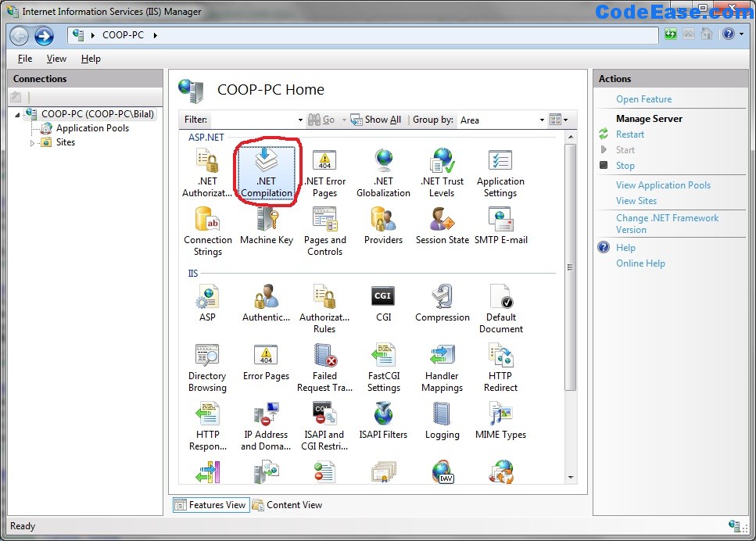Select Sites in Connections tree
This screenshot has height=541, width=756.
tap(66, 142)
